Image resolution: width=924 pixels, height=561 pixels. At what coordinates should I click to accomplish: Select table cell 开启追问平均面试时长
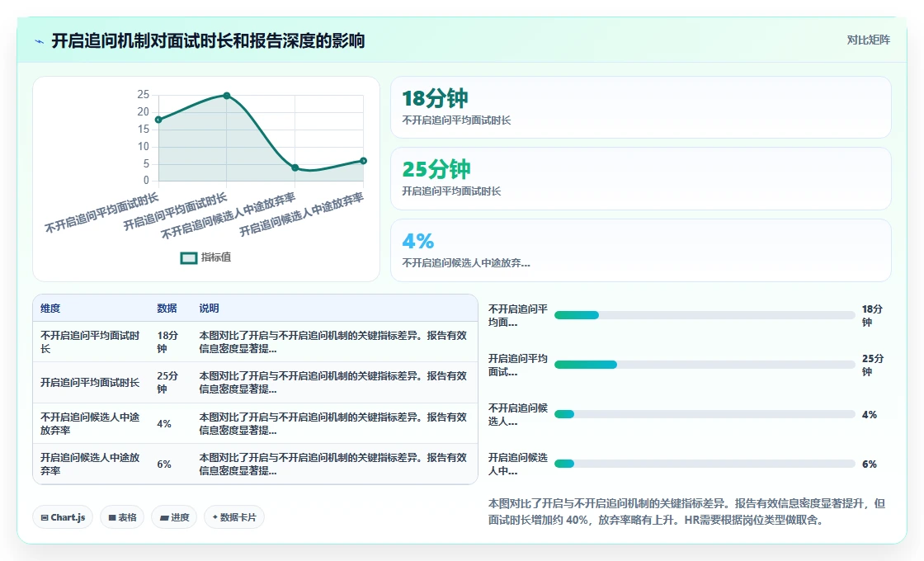(90, 383)
